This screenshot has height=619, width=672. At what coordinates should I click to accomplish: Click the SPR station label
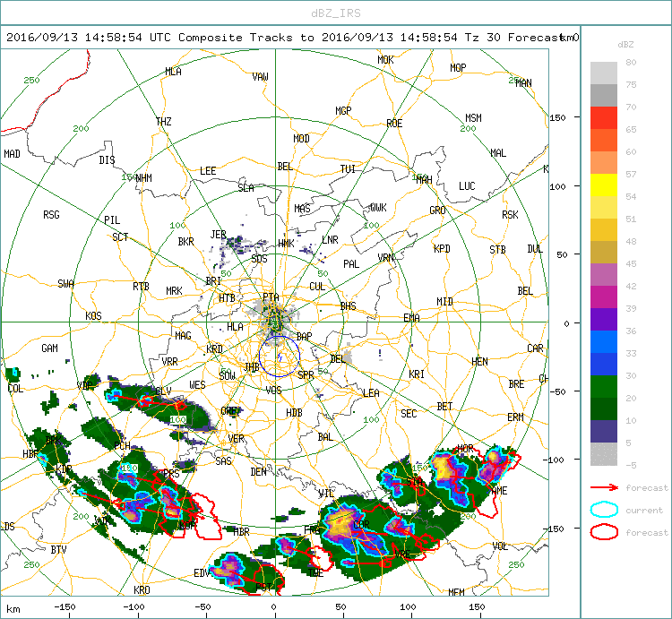click(x=306, y=375)
